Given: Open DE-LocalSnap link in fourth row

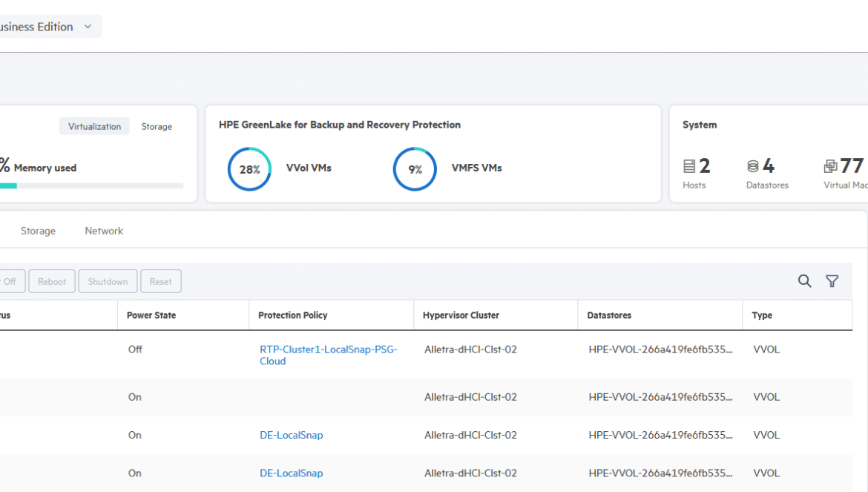Looking at the screenshot, I should 291,473.
